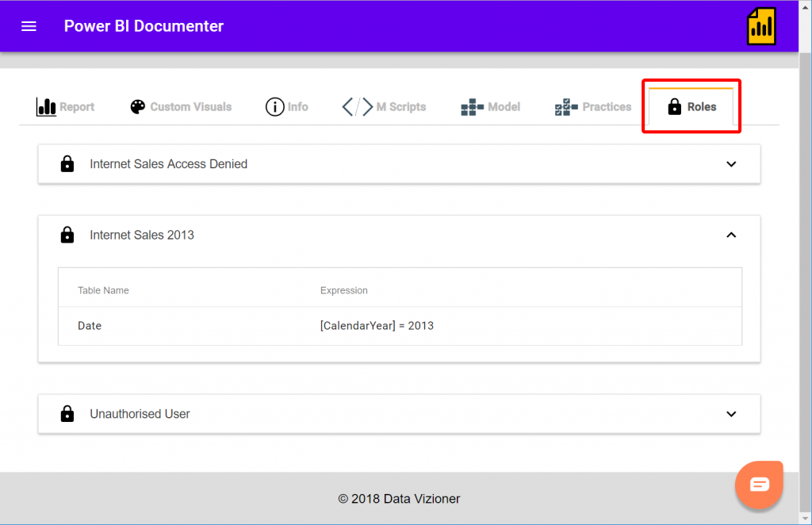Collapse Internet Sales 2013 chevron
The height and width of the screenshot is (525, 812).
(x=731, y=235)
